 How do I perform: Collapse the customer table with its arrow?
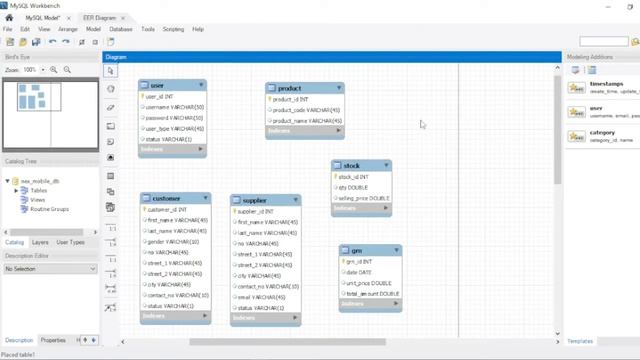click(x=206, y=198)
